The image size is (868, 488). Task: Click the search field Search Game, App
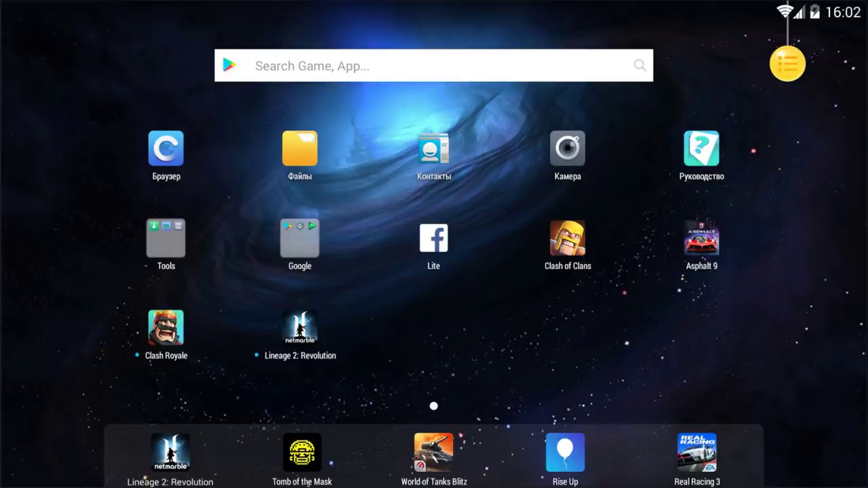click(434, 66)
